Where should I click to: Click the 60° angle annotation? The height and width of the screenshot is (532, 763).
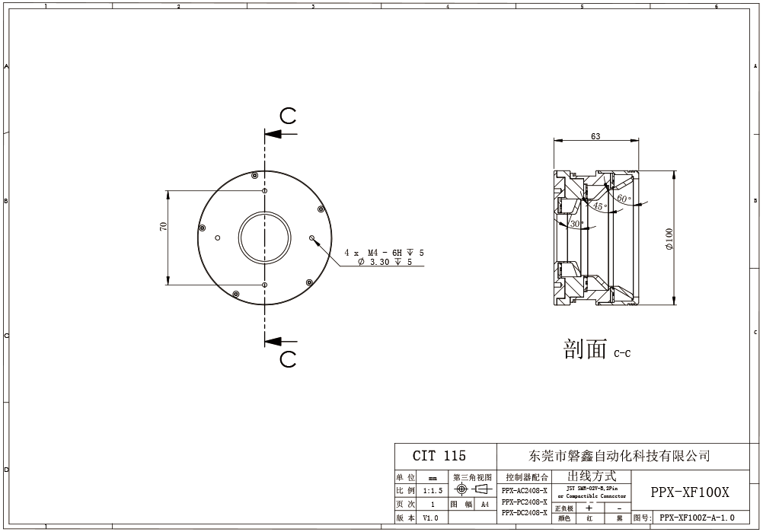point(624,199)
